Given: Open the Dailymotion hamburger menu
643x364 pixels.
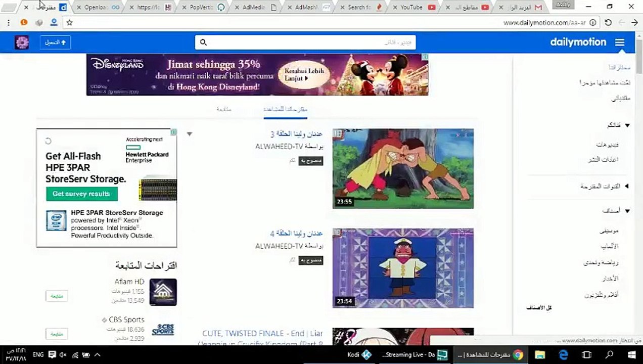Looking at the screenshot, I should click(x=620, y=43).
